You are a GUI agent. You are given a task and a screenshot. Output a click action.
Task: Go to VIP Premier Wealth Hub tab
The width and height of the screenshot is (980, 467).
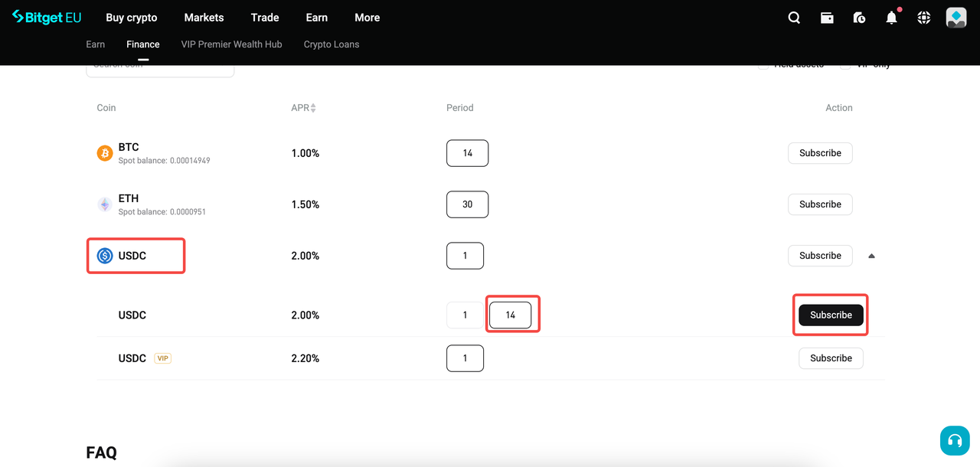click(x=232, y=44)
